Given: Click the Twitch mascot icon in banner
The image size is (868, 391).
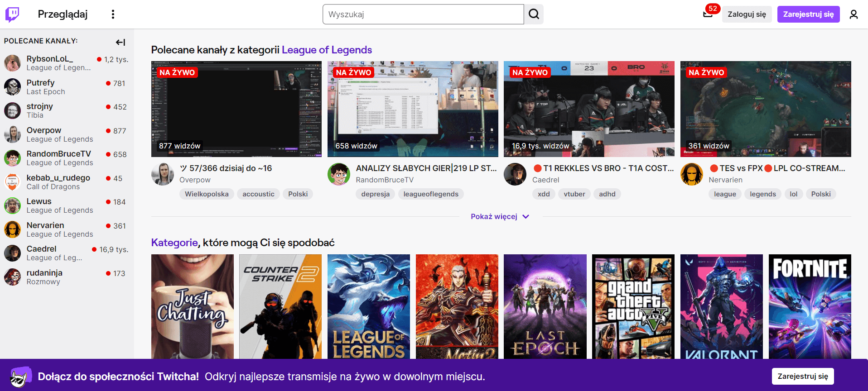Looking at the screenshot, I should tap(20, 377).
